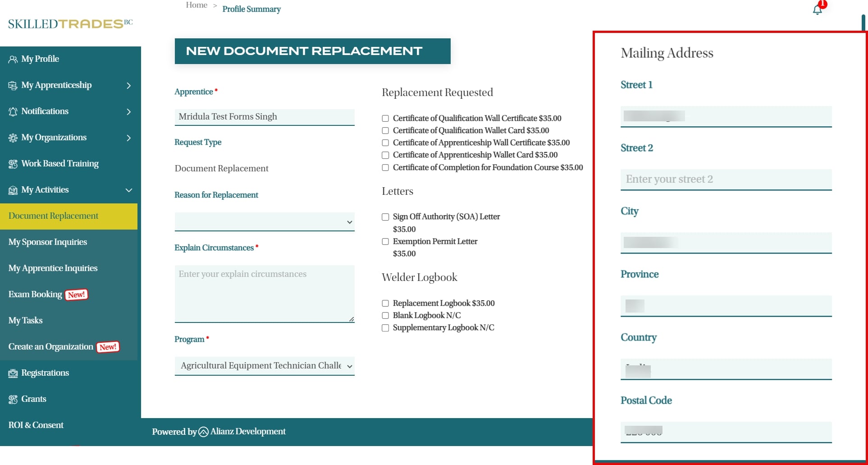The height and width of the screenshot is (465, 868).
Task: Click the Registrations sidebar icon
Action: click(x=13, y=373)
